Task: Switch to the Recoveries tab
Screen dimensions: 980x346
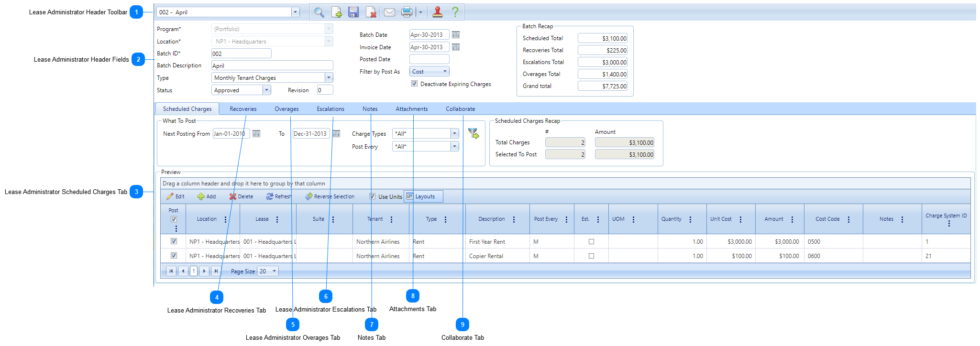Action: pyautogui.click(x=243, y=109)
